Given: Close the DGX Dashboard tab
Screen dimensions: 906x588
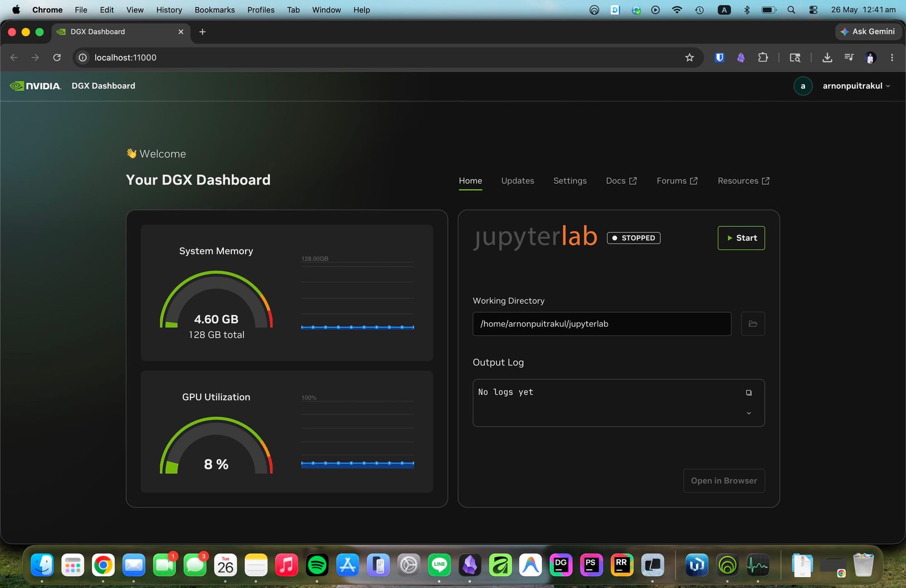Looking at the screenshot, I should click(181, 32).
